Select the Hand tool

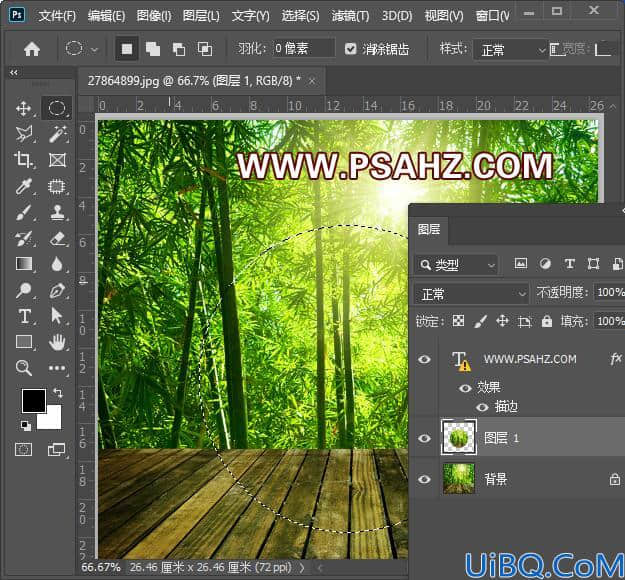[57, 342]
